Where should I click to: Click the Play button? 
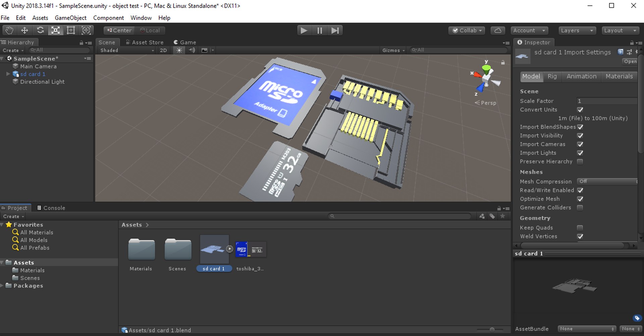(x=304, y=31)
